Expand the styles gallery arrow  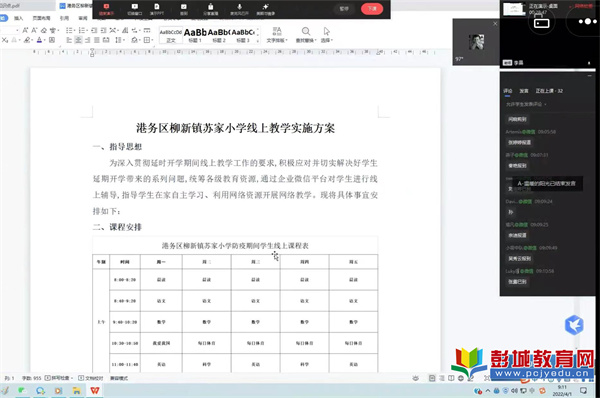coord(258,41)
